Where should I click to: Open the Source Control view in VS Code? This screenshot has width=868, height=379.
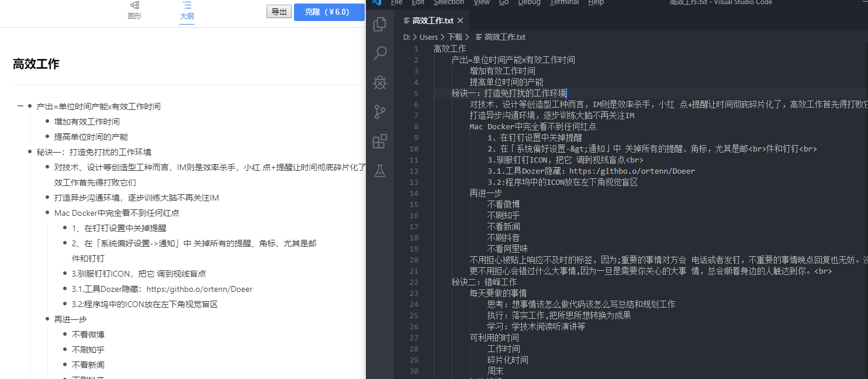click(380, 112)
